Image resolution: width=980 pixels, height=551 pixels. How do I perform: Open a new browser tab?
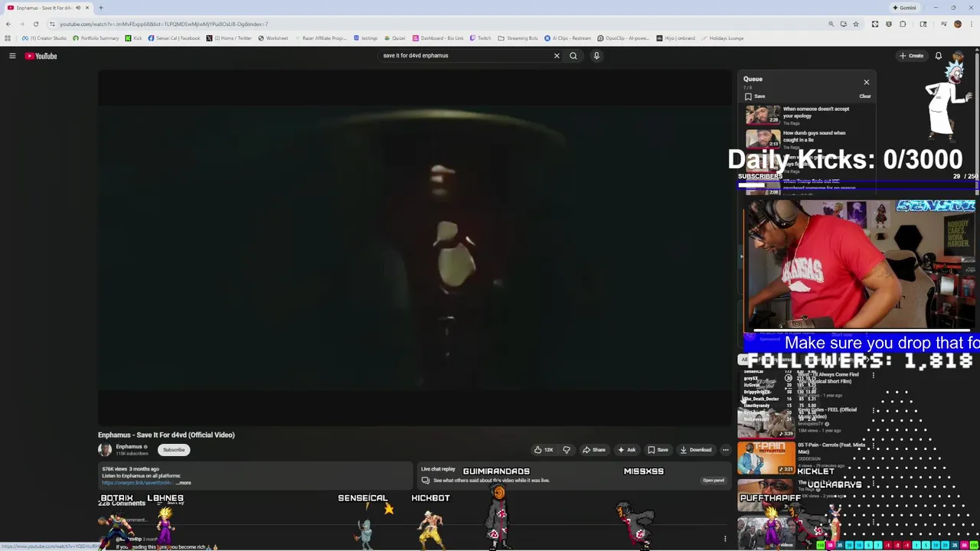(100, 8)
